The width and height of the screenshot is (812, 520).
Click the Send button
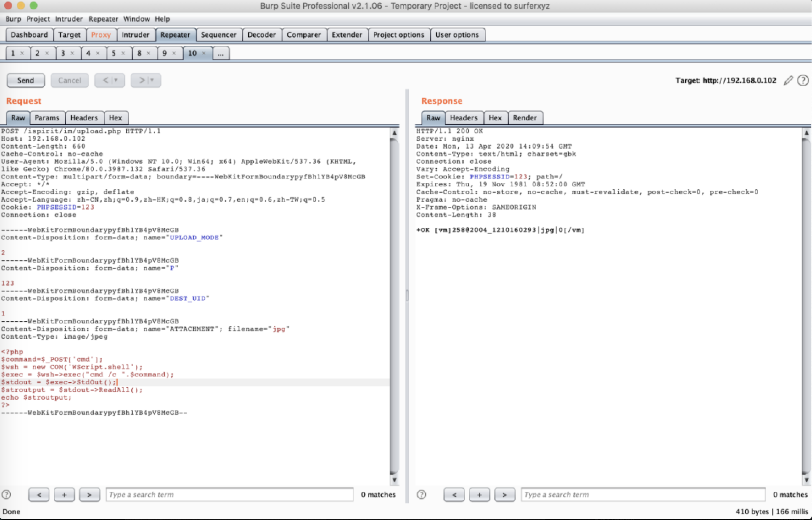(26, 81)
